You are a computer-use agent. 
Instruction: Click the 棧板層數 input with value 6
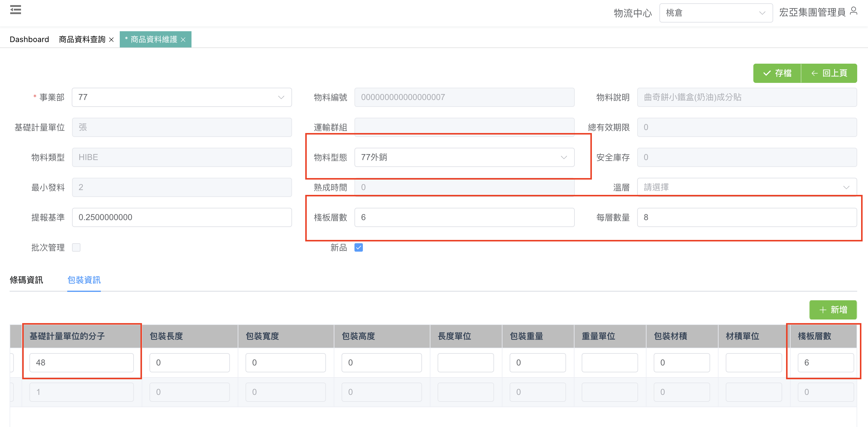pos(464,217)
